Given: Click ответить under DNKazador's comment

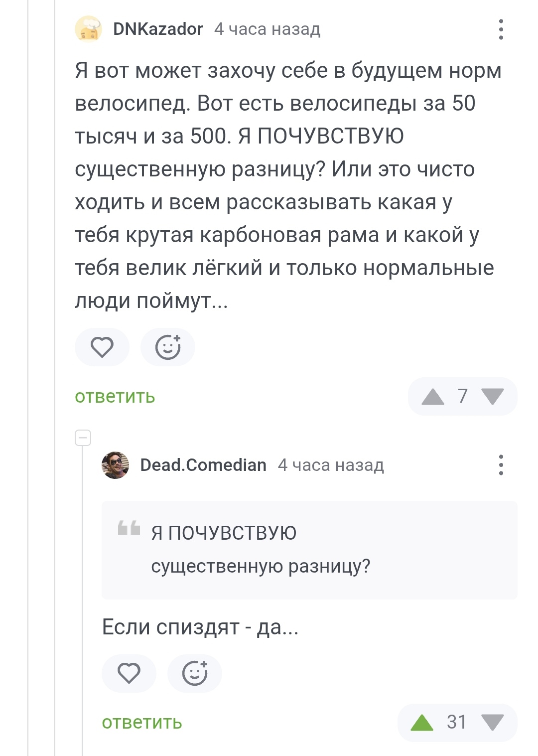Looking at the screenshot, I should coord(115,397).
